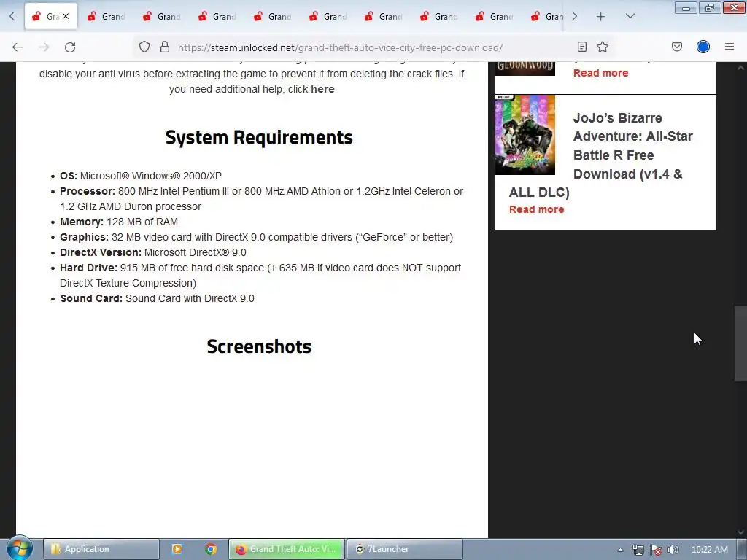Open Firefox account icon
This screenshot has height=560, width=747.
pyautogui.click(x=703, y=47)
